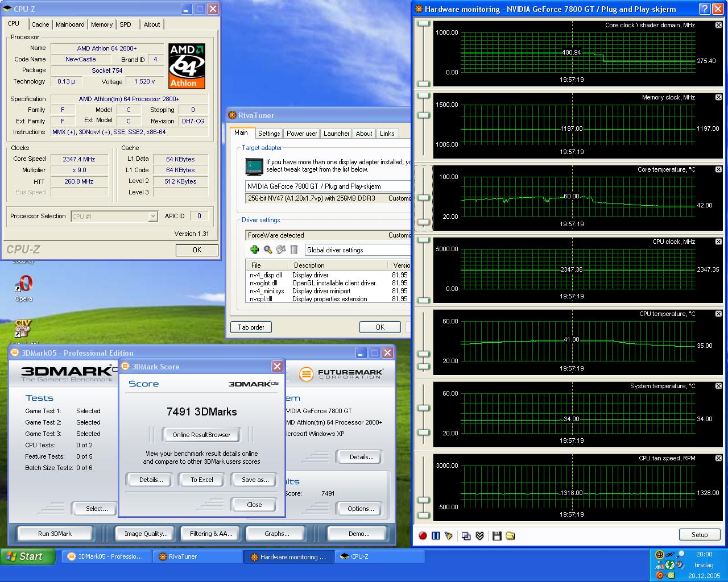Open the Global driver settings dropdown
Image resolution: width=728 pixels, height=582 pixels.
point(358,250)
